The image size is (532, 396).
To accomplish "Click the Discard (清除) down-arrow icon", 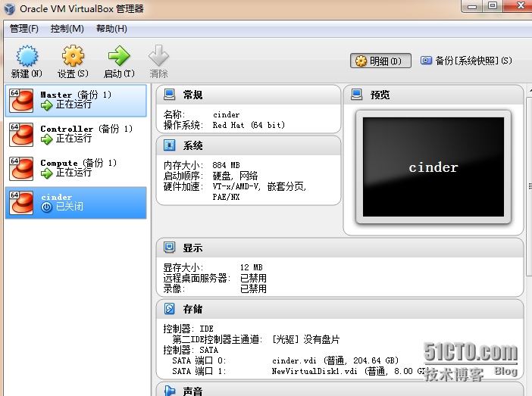I will click(158, 56).
